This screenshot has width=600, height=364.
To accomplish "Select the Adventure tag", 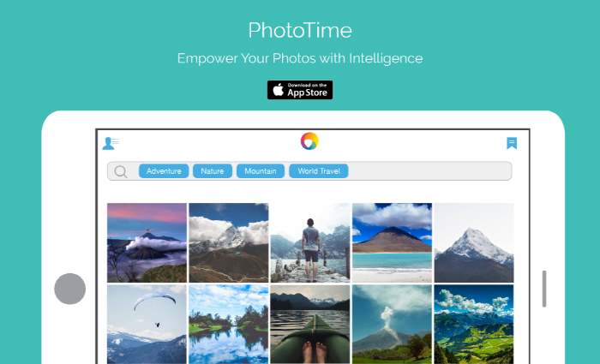I will point(164,171).
